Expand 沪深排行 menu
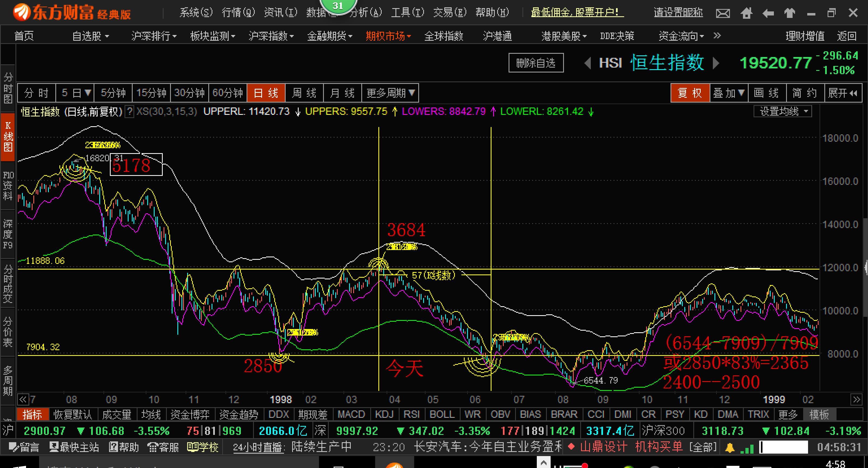This screenshot has height=468, width=868. [x=154, y=36]
